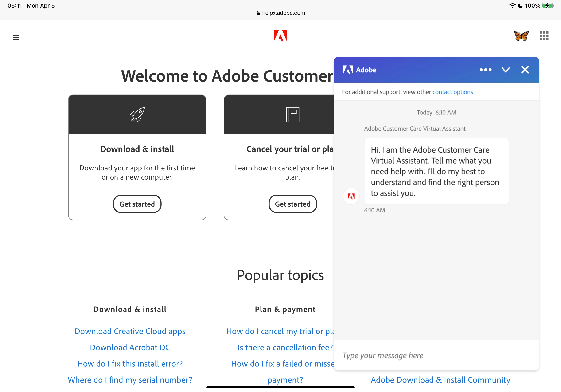Open the apps grid icon

(544, 36)
